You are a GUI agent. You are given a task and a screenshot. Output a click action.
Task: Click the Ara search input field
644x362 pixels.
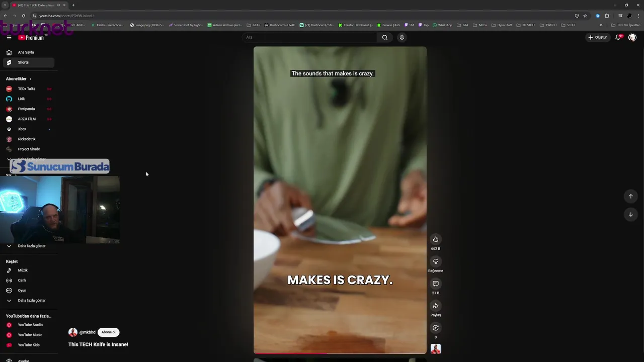click(309, 37)
